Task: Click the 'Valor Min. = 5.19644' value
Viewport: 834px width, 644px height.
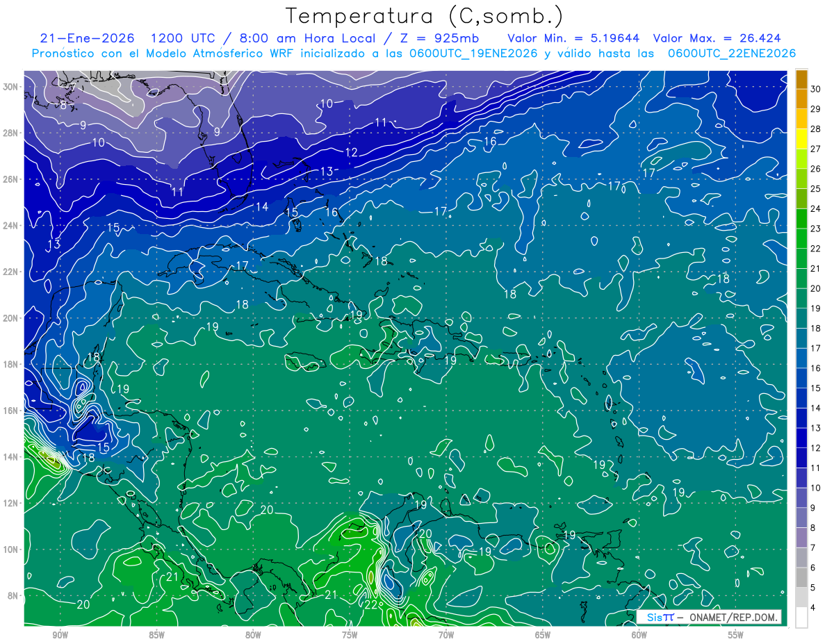Action: [x=573, y=38]
